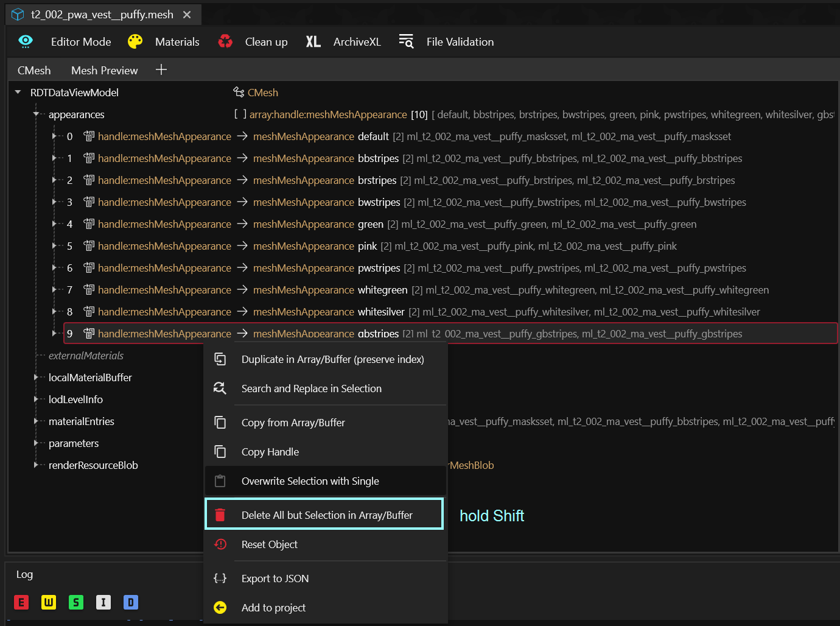The width and height of the screenshot is (840, 626).
Task: Close the t2_002_pwa_vest__puffy.mesh tab
Action: [187, 15]
